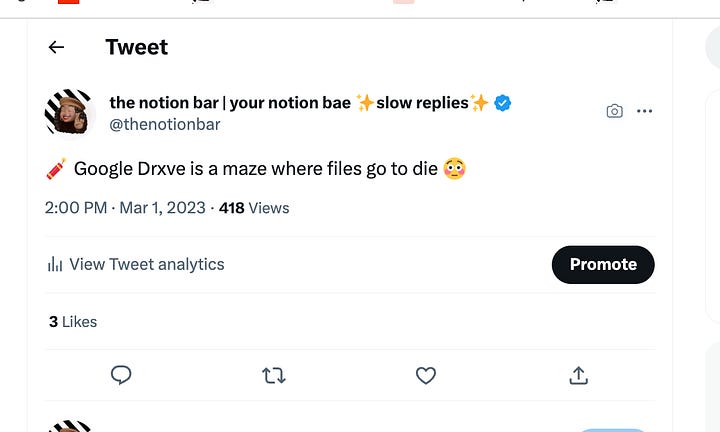Click the 418 Views count
The height and width of the screenshot is (432, 720).
[x=254, y=208]
